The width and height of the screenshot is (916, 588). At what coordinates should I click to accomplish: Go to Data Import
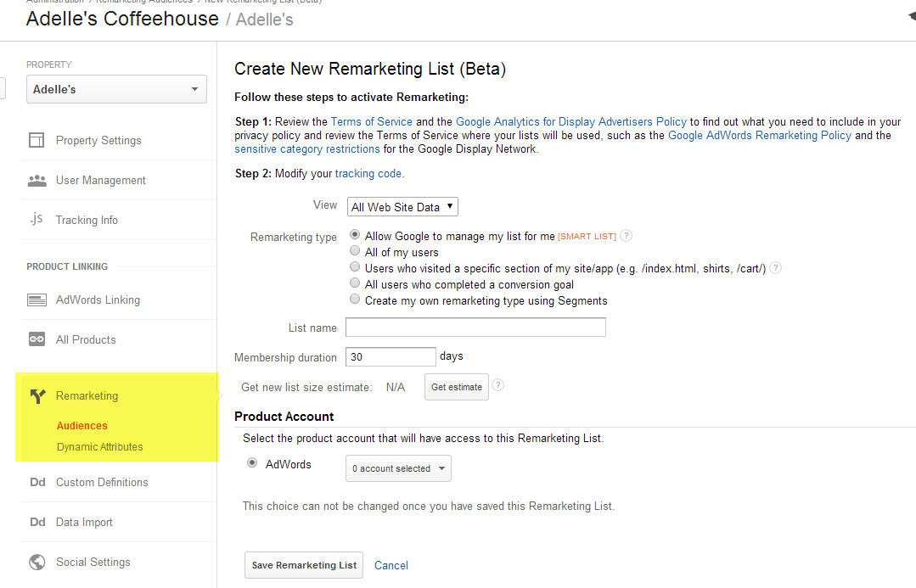tap(84, 523)
